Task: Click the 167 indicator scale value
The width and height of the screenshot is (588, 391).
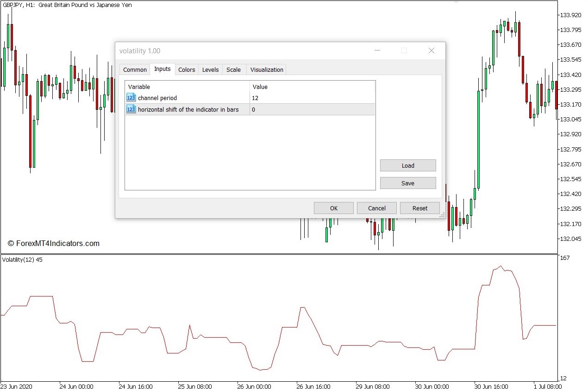Action: tap(565, 258)
